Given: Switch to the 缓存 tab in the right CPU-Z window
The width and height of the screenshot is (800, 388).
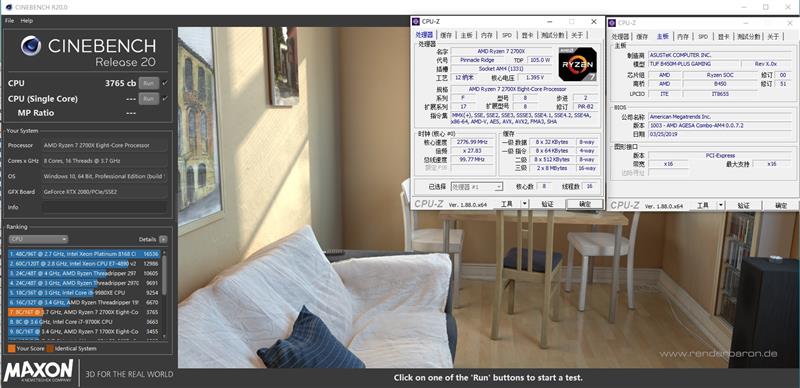Looking at the screenshot, I should tap(642, 37).
